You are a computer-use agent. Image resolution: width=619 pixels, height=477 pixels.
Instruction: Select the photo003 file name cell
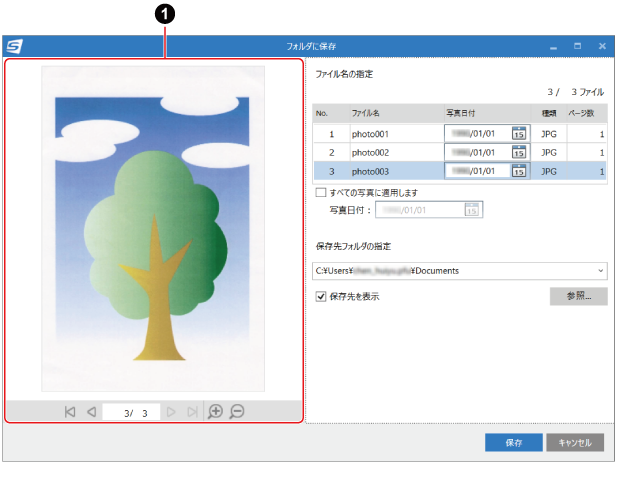397,171
